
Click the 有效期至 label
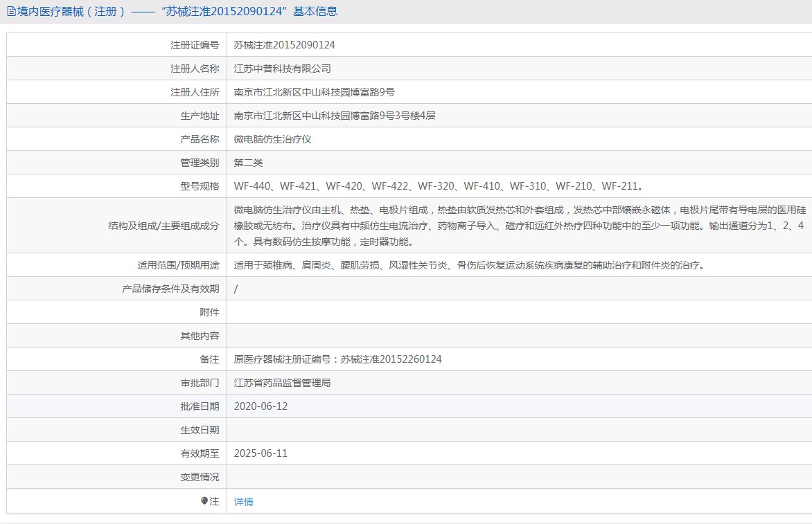pyautogui.click(x=200, y=453)
